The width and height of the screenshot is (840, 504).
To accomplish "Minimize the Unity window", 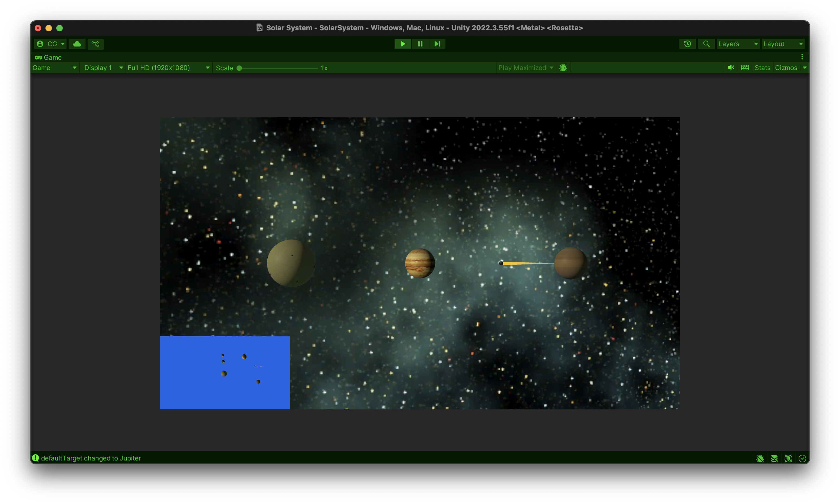I will (49, 28).
